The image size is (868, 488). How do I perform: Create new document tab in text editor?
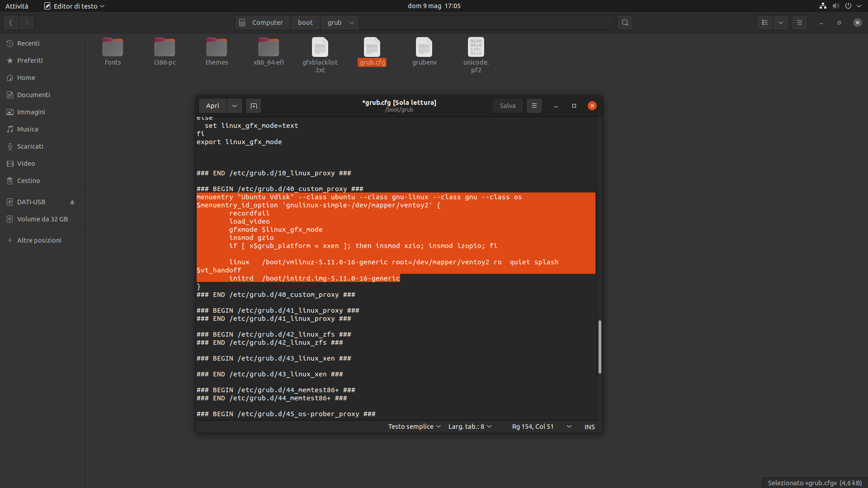(x=254, y=106)
